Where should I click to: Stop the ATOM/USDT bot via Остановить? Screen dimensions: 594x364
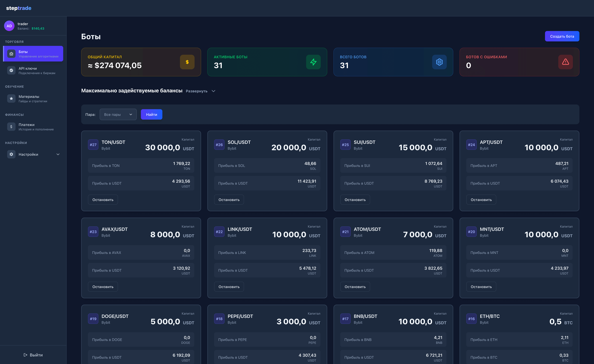pyautogui.click(x=355, y=287)
